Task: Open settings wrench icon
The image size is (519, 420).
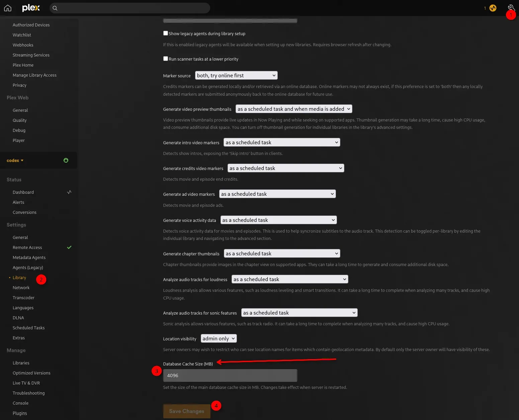Action: click(x=511, y=7)
